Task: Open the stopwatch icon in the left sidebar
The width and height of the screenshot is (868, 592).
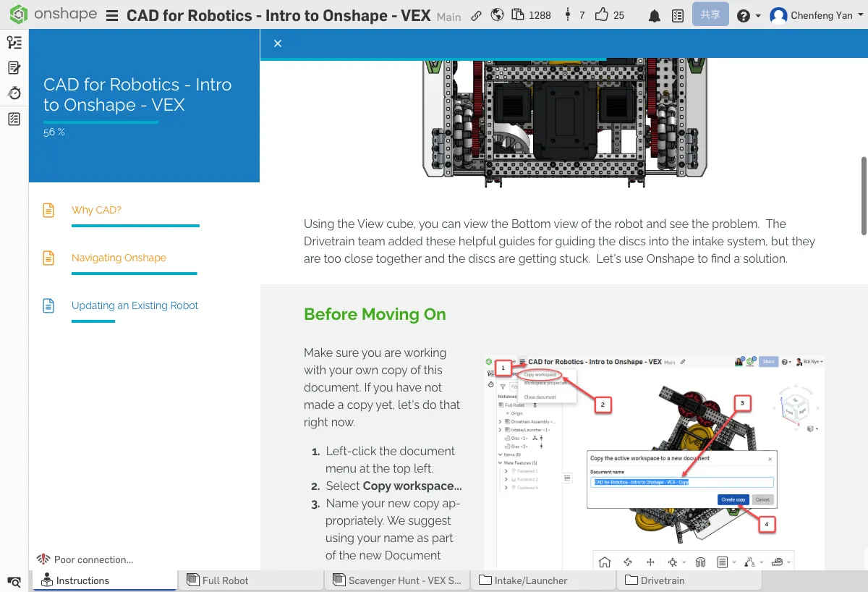Action: click(14, 93)
